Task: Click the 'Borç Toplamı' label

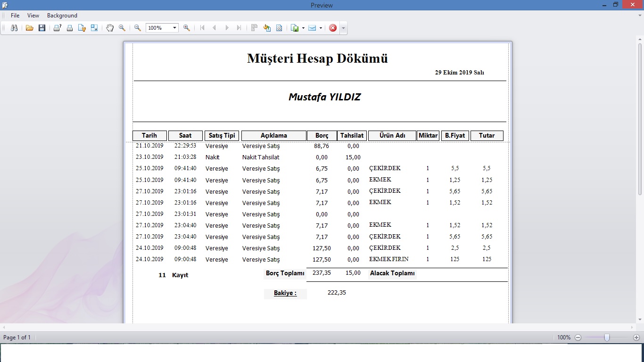Action: click(x=285, y=273)
